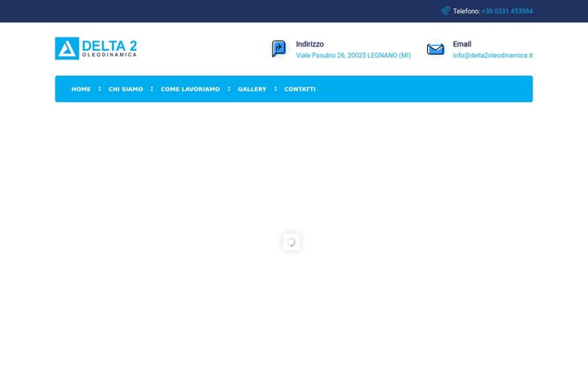Click the Email heading text

point(462,44)
